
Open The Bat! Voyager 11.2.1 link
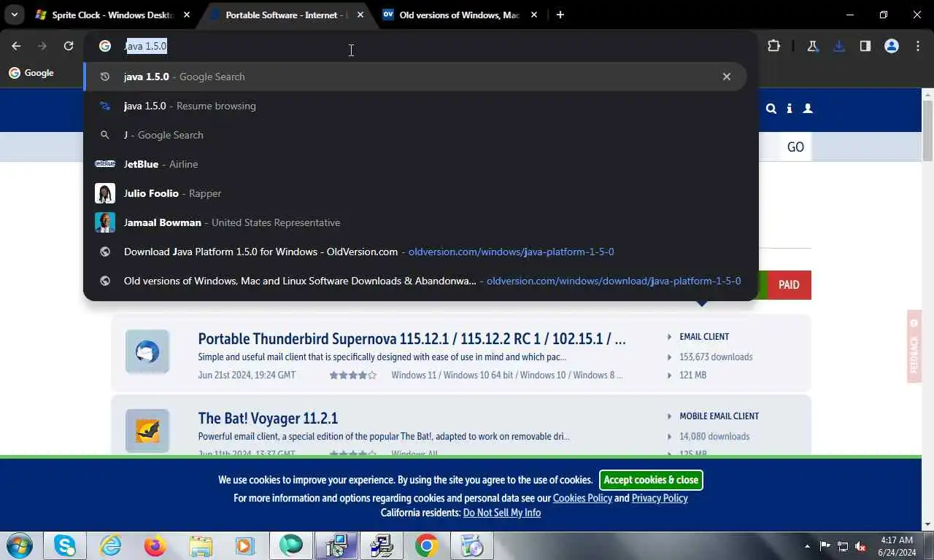(268, 419)
